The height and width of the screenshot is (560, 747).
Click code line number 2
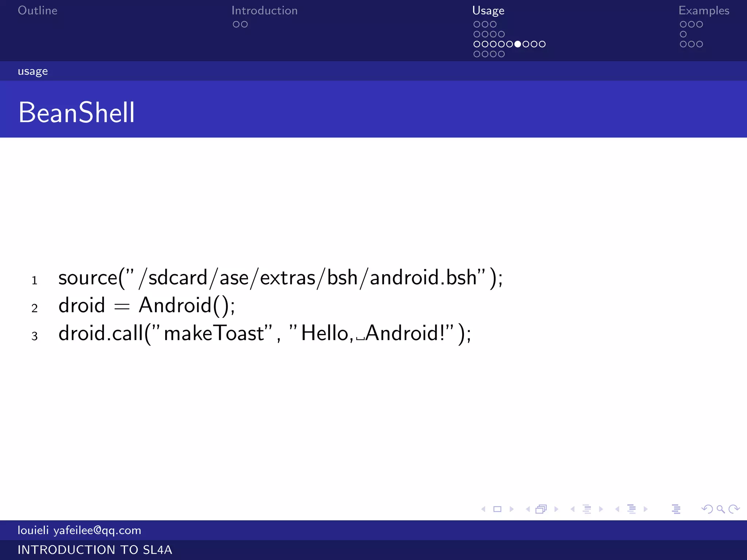pyautogui.click(x=35, y=308)
